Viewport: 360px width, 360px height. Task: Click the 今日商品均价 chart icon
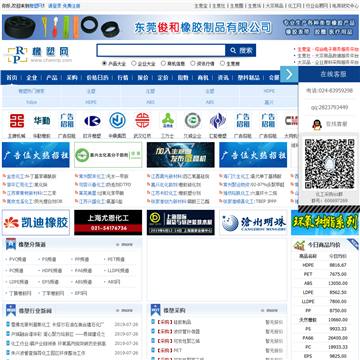tap(299, 245)
